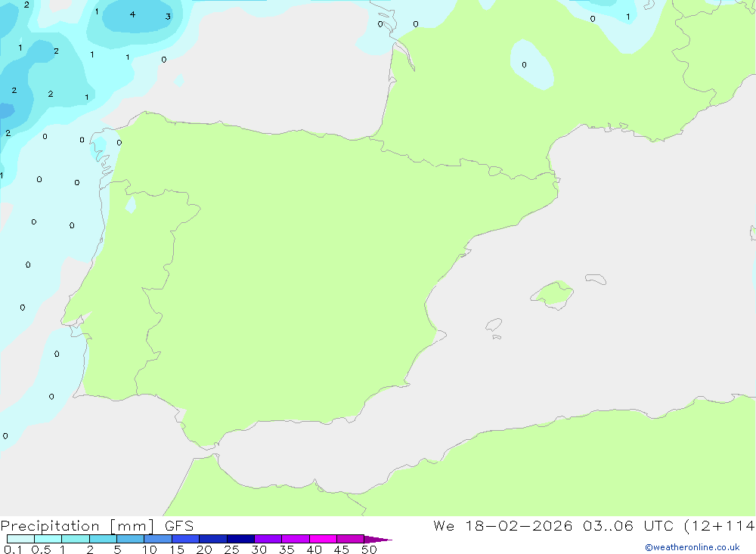The width and height of the screenshot is (756, 554).
Task: Choose the 15–20 mm legend color segment
Action: coord(186,539)
